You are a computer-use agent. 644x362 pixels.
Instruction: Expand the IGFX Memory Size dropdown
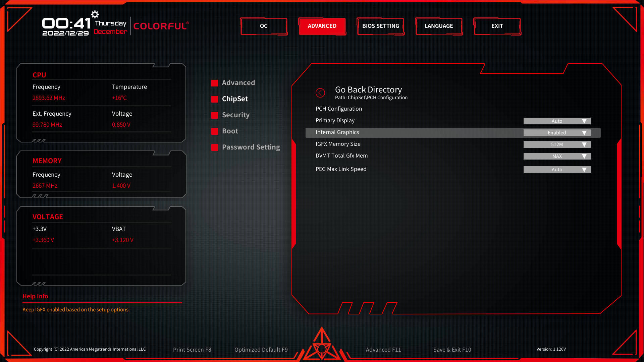(557, 144)
